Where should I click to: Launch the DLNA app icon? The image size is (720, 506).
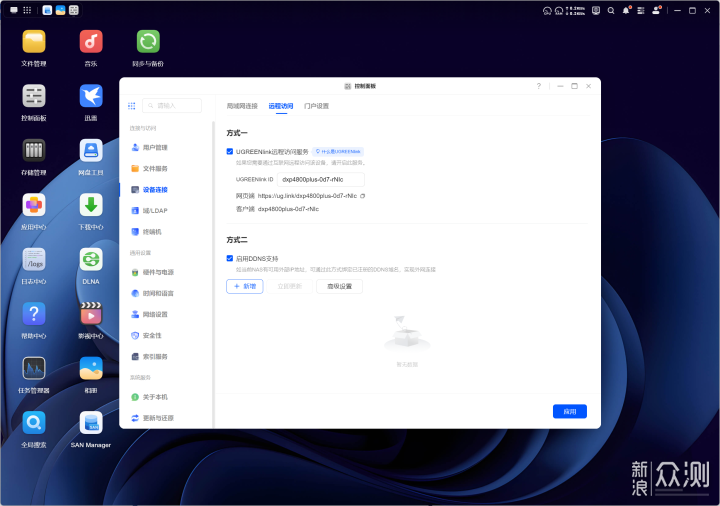[91, 259]
